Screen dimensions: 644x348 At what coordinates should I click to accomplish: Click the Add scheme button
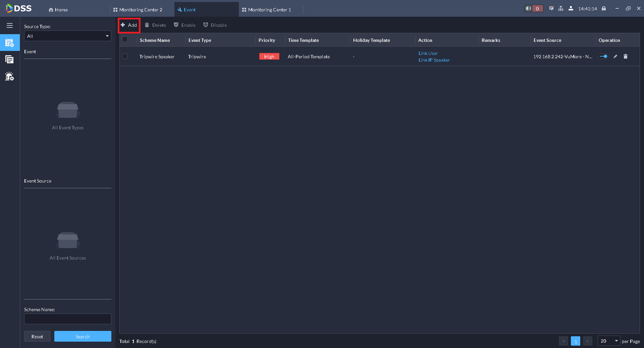coord(129,25)
